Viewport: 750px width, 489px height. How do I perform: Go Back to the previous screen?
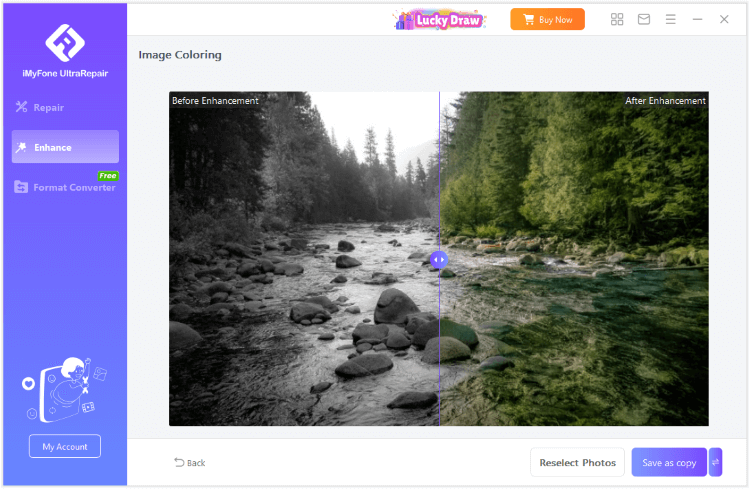(190, 463)
